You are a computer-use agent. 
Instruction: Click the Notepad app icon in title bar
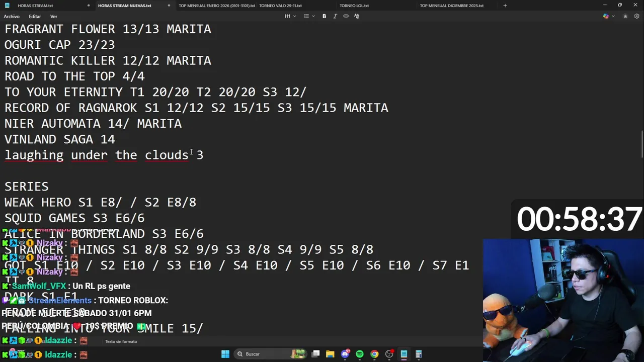(7, 6)
